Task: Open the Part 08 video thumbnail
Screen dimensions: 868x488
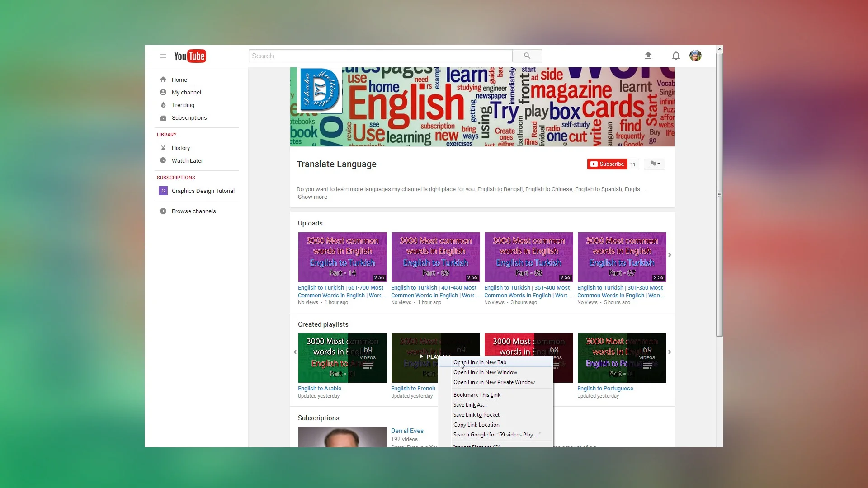Action: coord(528,257)
